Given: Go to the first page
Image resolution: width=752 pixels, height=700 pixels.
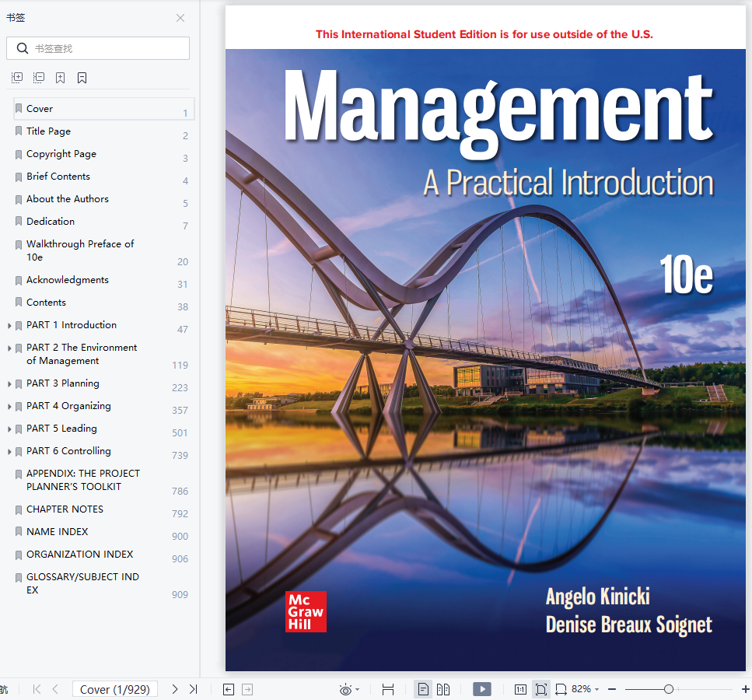Looking at the screenshot, I should [x=37, y=689].
